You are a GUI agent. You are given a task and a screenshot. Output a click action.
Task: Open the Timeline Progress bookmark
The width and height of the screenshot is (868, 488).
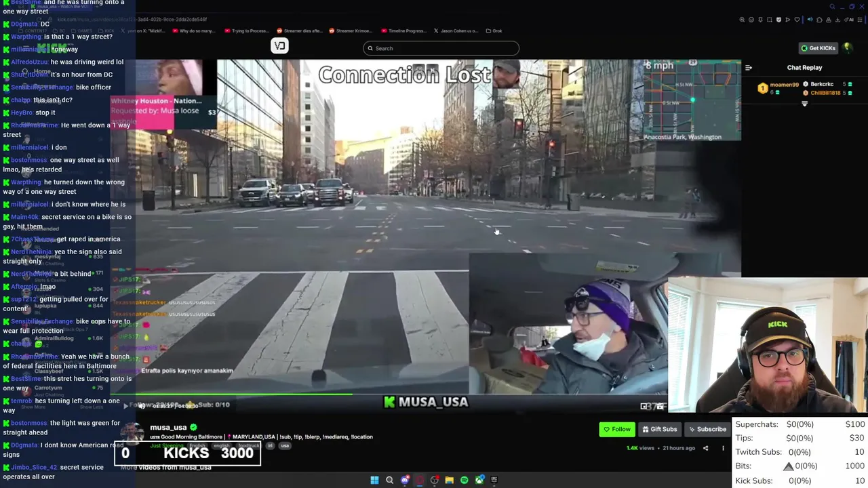coord(403,30)
